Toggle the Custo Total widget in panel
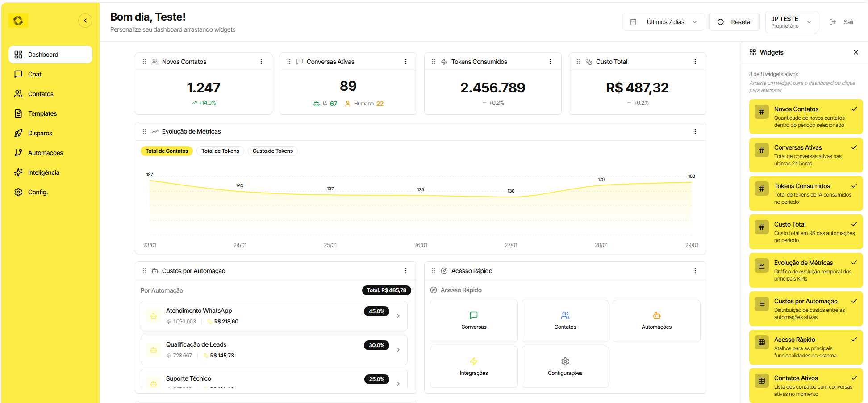868x403 pixels. (x=806, y=232)
